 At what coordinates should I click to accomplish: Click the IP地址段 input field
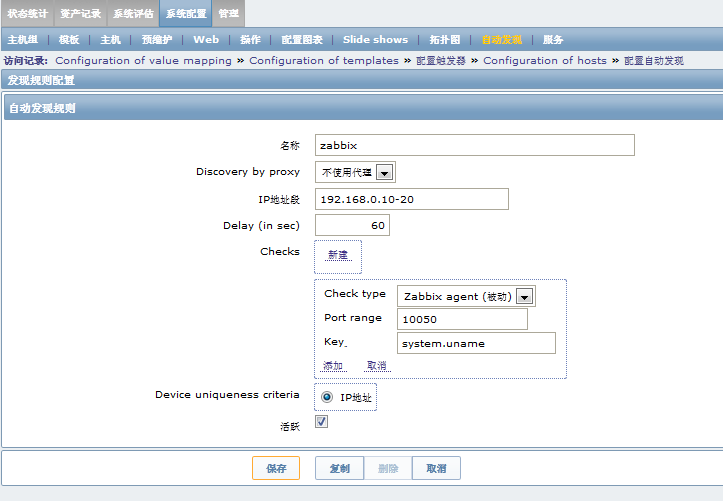coord(412,199)
